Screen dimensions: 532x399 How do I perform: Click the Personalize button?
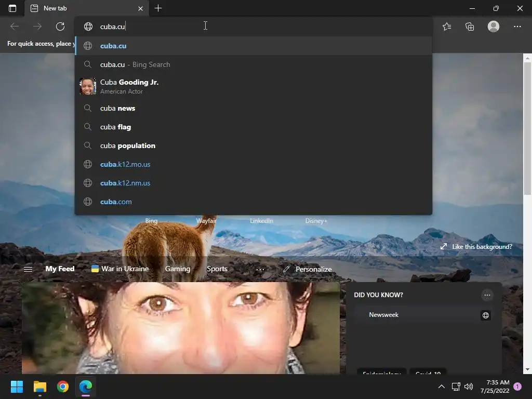tap(307, 269)
